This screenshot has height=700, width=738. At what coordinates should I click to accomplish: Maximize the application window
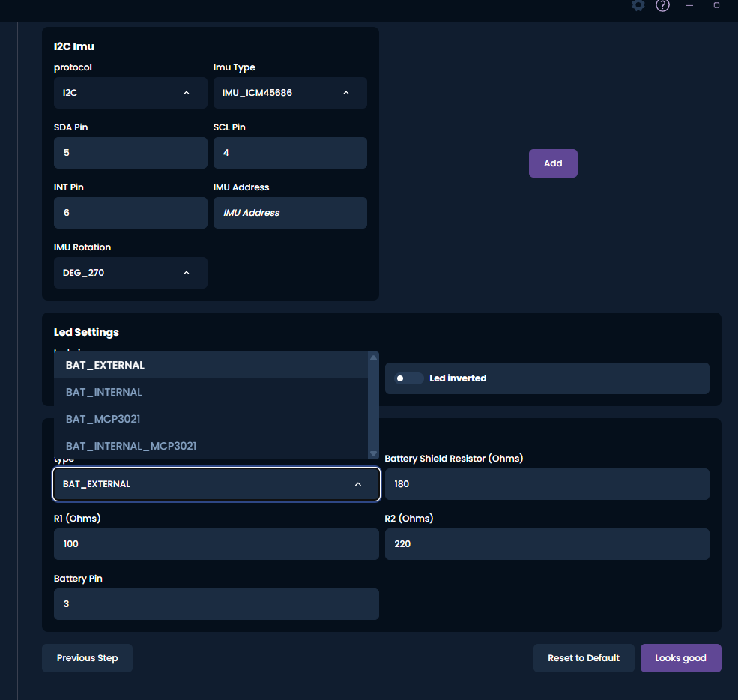716,6
